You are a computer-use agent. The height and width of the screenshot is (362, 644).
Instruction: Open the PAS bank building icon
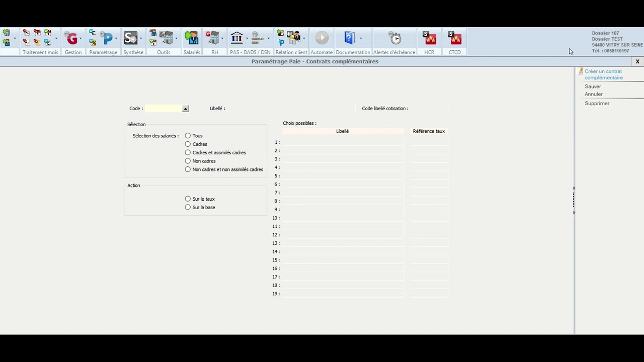237,38
